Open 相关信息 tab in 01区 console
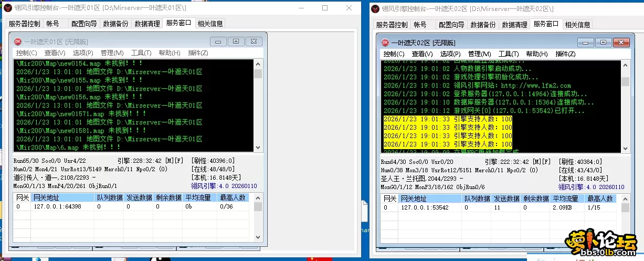This screenshot has width=644, height=261. click(210, 24)
